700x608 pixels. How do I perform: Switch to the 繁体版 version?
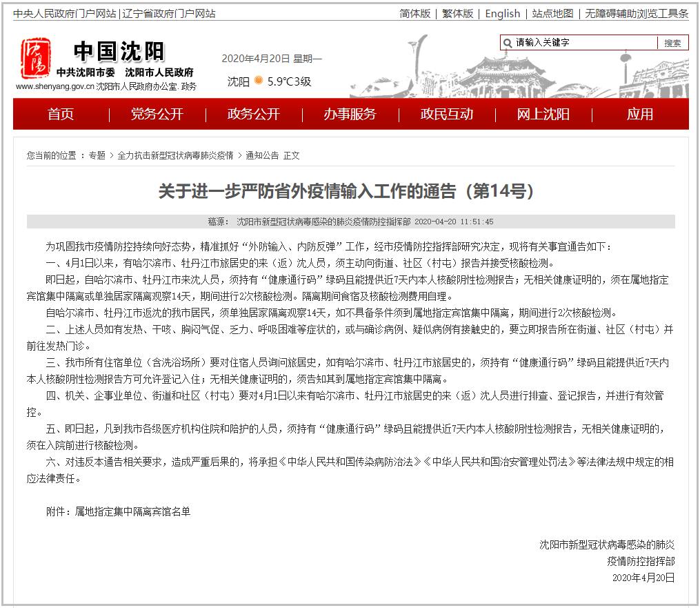[x=457, y=13]
